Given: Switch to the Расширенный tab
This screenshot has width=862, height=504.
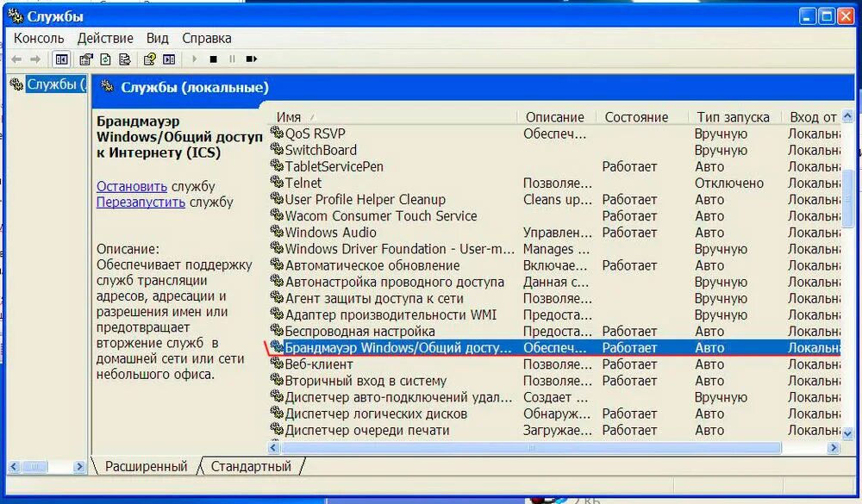Looking at the screenshot, I should point(146,467).
